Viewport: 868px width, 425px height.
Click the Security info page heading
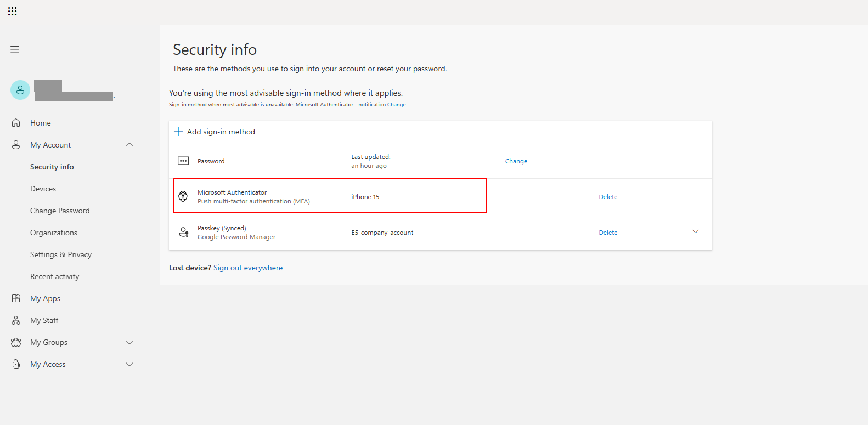[x=215, y=49]
